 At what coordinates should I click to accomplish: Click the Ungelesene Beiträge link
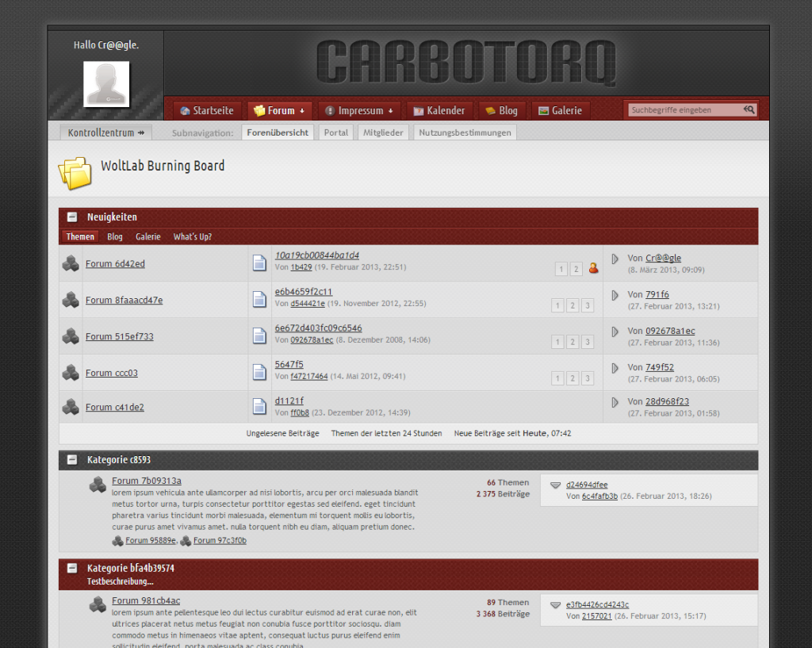(x=282, y=434)
